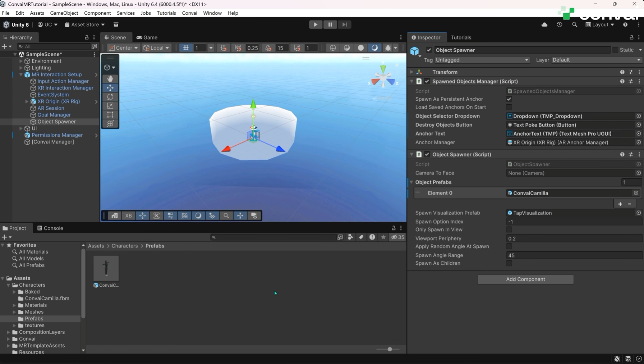Enable Spawn As Children checkbox
644x364 pixels.
pyautogui.click(x=509, y=263)
